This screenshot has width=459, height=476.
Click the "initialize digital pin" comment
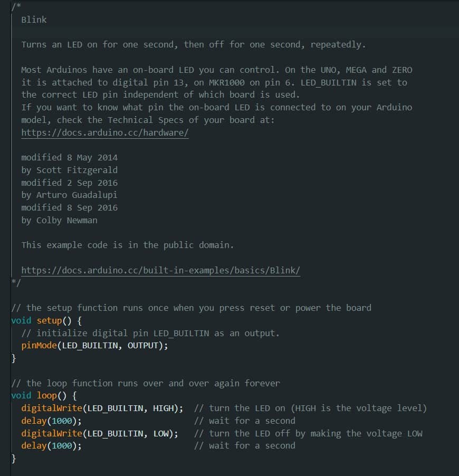tap(150, 333)
